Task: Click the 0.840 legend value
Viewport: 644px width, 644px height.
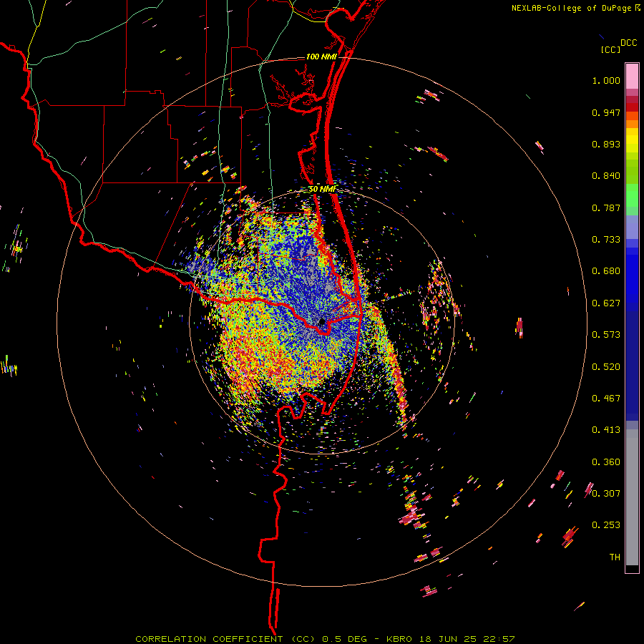Action: (606, 176)
